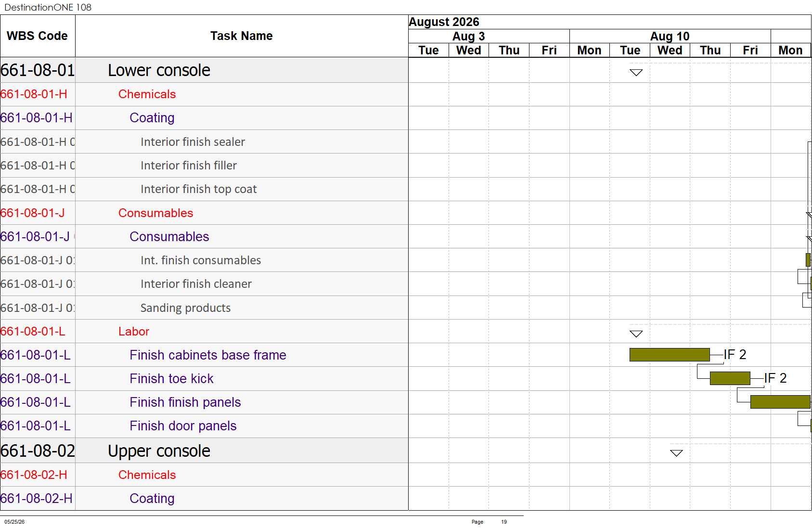Click the Finish finish panels Gantt bar
Viewport: 812px width, 528px height.
(780, 402)
